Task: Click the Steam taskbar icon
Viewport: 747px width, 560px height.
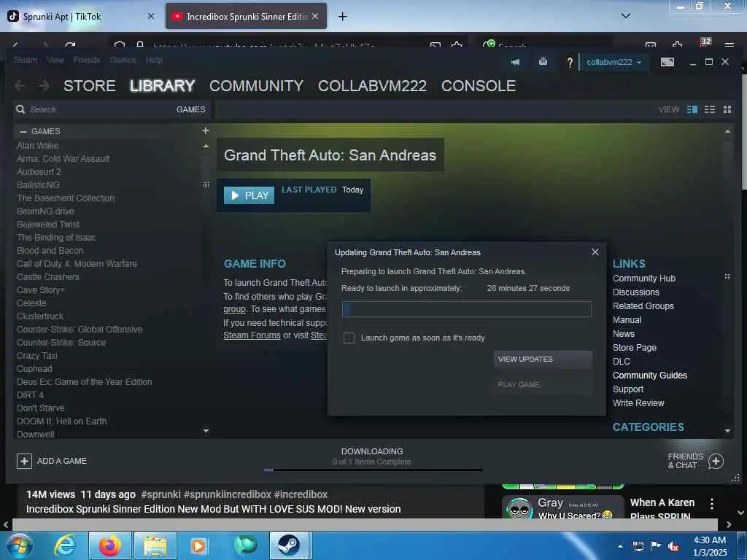Action: click(289, 545)
